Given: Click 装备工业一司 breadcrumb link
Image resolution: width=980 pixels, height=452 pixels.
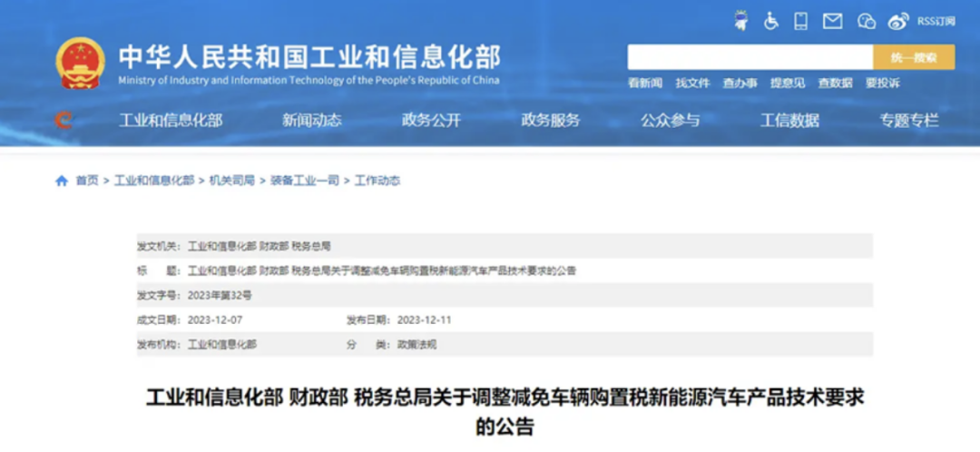Looking at the screenshot, I should [x=304, y=181].
